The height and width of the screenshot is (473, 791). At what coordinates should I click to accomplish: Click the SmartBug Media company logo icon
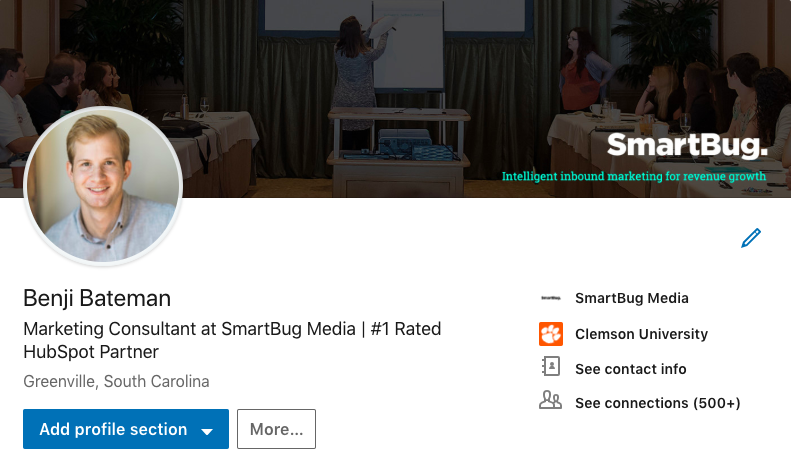click(x=550, y=298)
